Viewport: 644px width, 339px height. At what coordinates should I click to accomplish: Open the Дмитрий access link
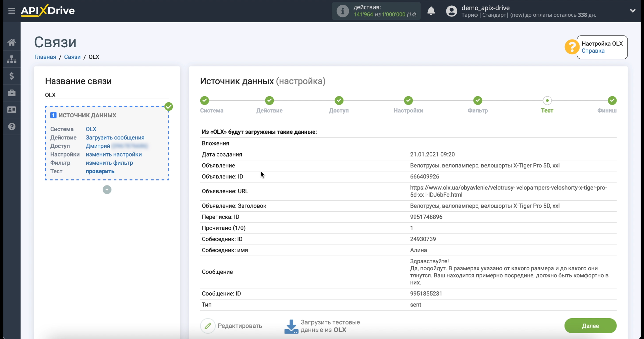(98, 146)
